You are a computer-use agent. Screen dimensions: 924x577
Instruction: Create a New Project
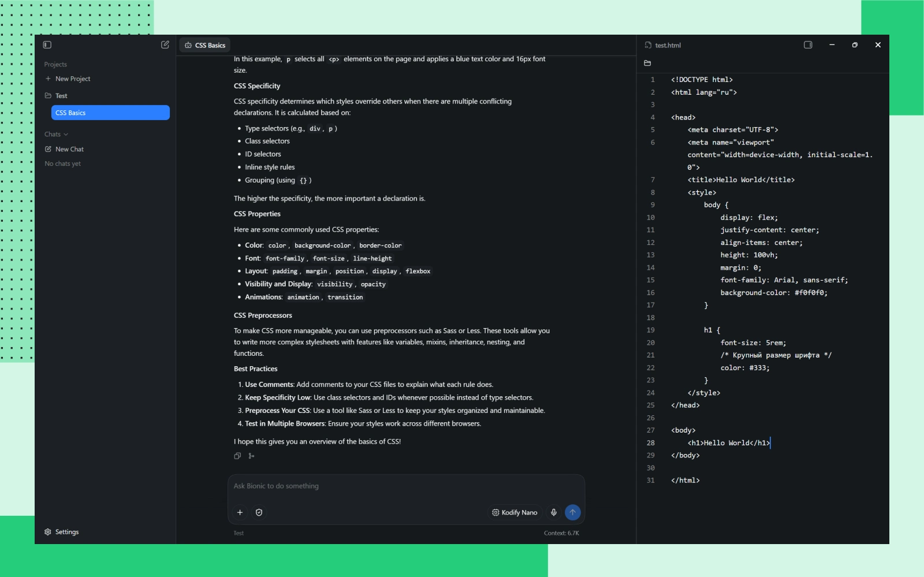coord(68,79)
